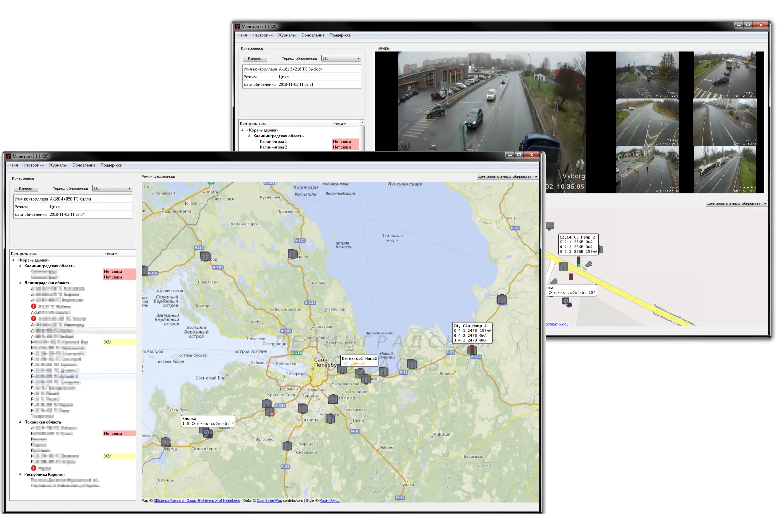The image size is (777, 532).
Task: Collapse the Республика Карелия tree group
Action: (20, 474)
